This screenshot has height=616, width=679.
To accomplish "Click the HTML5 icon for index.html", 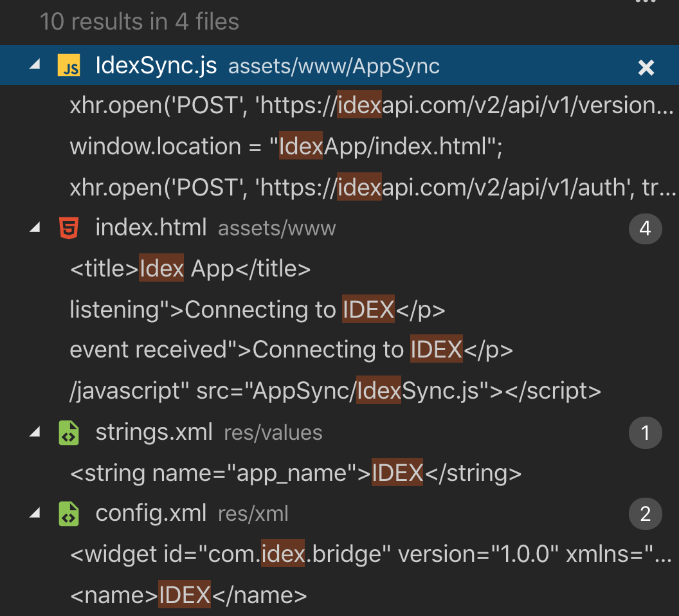I will point(69,228).
